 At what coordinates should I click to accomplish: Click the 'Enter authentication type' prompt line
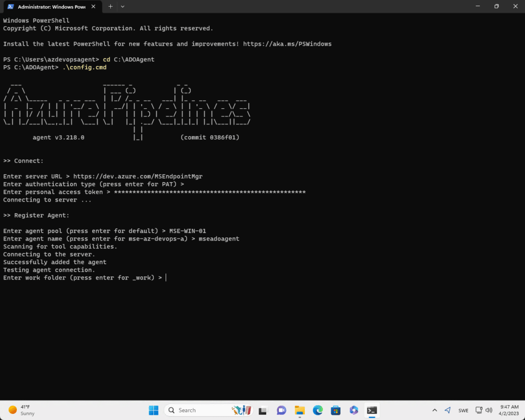pos(94,184)
